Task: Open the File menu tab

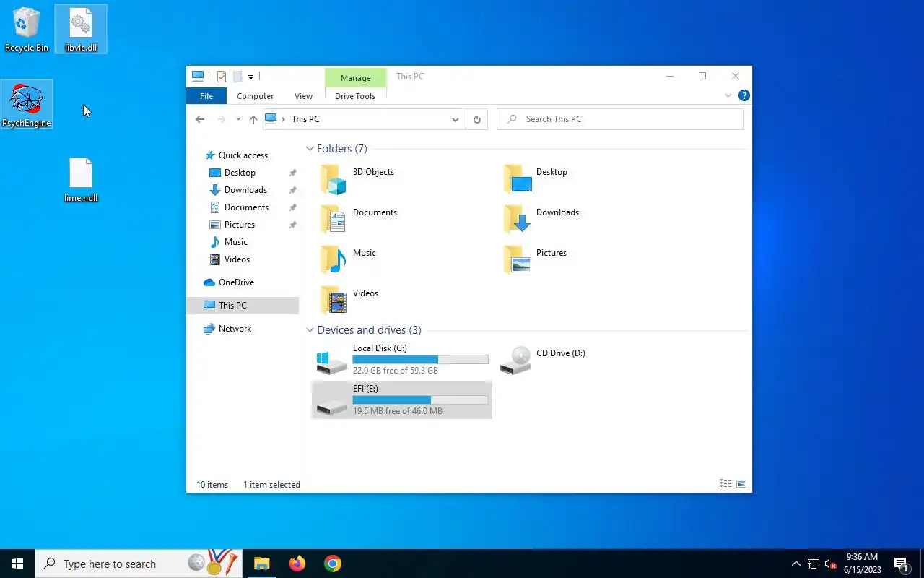Action: click(206, 96)
